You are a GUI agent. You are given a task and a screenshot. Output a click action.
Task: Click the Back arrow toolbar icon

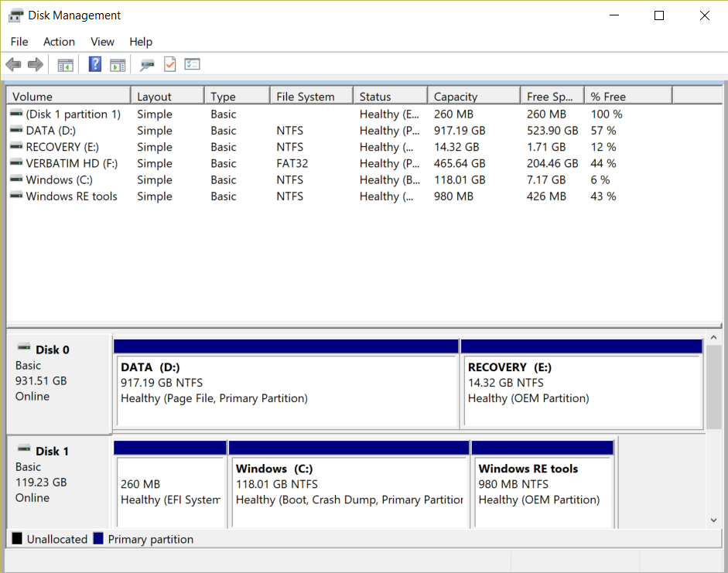point(13,65)
